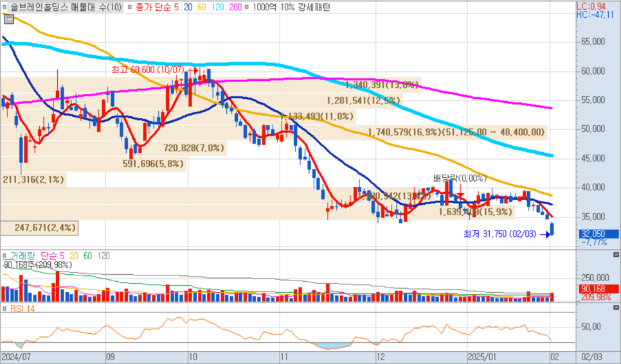621x364 pixels.
Task: Click the 1,281,541(12.5%) volume profile label
Action: tap(363, 101)
